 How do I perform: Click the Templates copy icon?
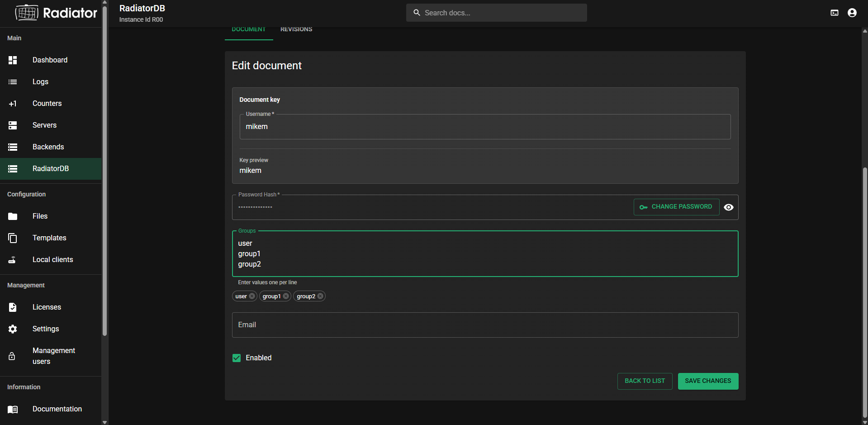(x=13, y=238)
